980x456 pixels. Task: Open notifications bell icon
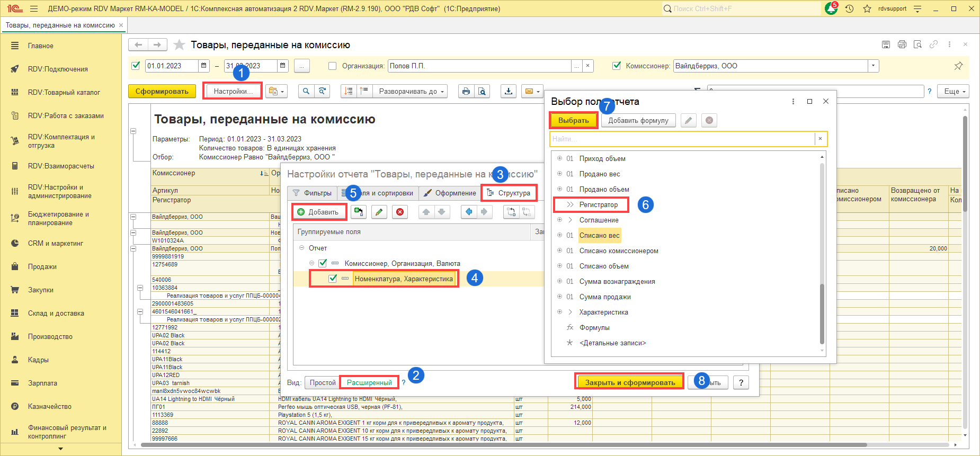point(831,9)
